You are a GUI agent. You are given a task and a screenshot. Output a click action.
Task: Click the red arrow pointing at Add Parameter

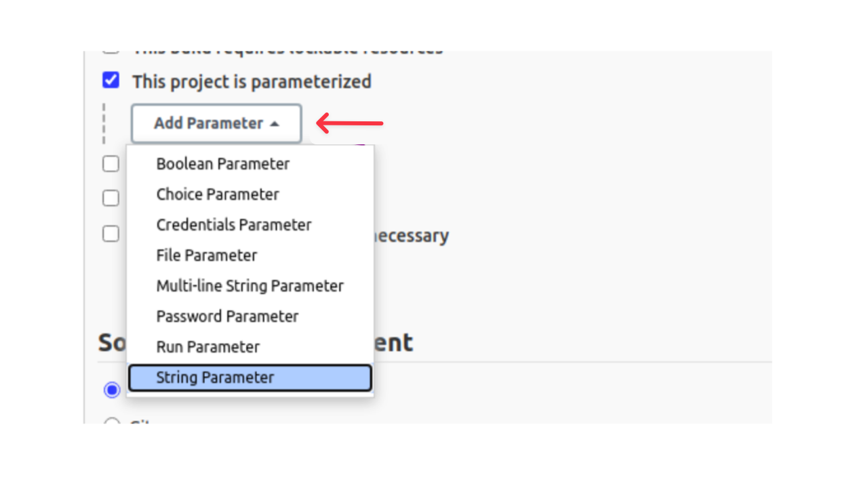click(x=350, y=123)
